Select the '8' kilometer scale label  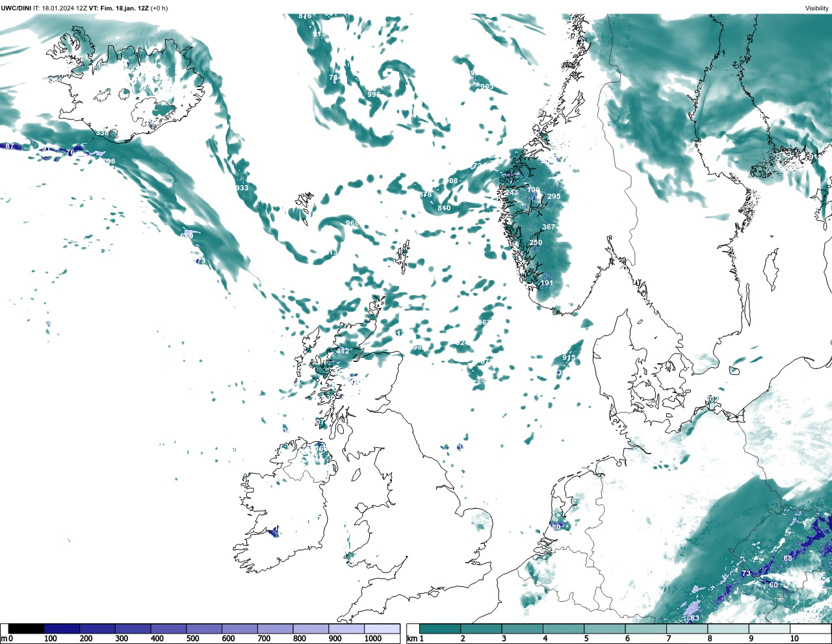tap(710, 639)
